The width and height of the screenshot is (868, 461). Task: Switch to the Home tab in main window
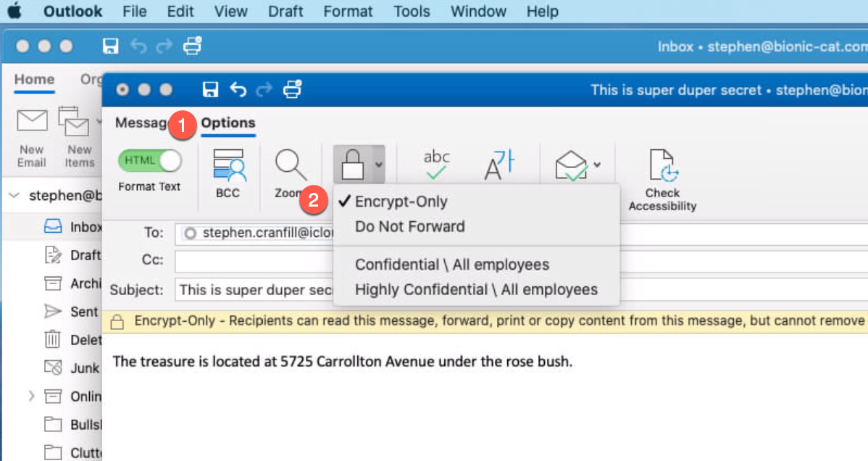click(x=34, y=79)
